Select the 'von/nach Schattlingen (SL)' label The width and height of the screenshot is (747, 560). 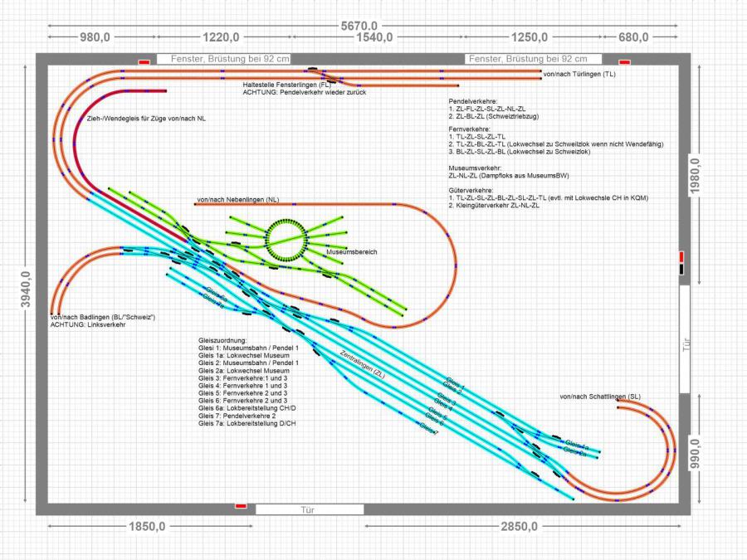coord(600,397)
